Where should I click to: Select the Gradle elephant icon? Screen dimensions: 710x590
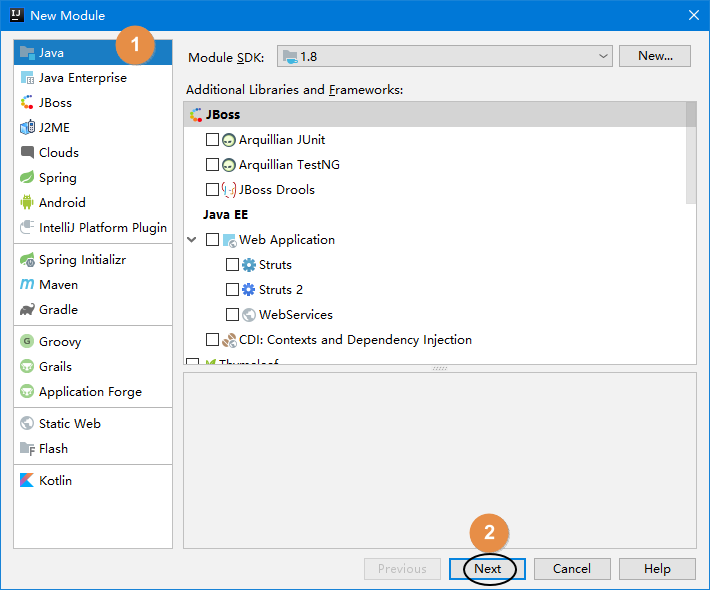pyautogui.click(x=28, y=310)
